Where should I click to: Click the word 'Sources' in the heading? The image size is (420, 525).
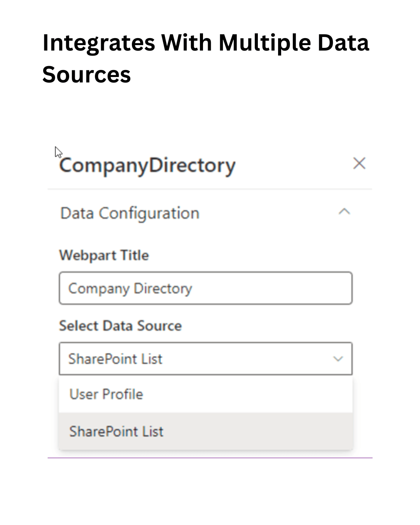click(86, 75)
